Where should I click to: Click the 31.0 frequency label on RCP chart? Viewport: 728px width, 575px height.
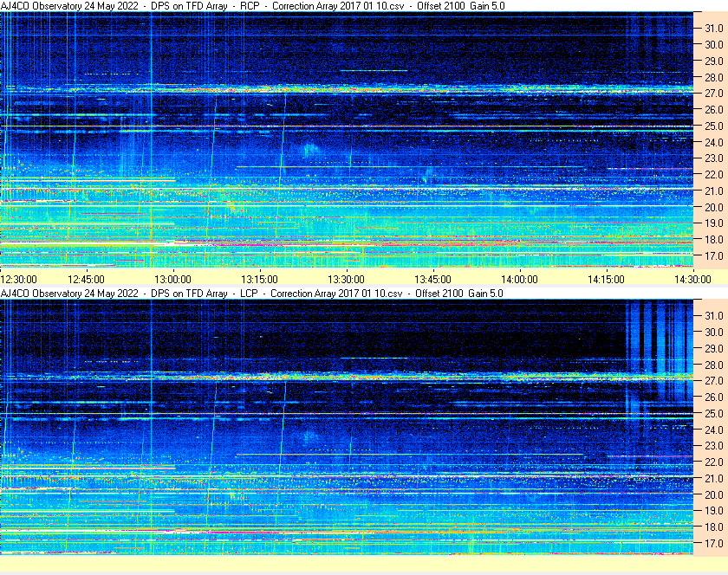714,29
